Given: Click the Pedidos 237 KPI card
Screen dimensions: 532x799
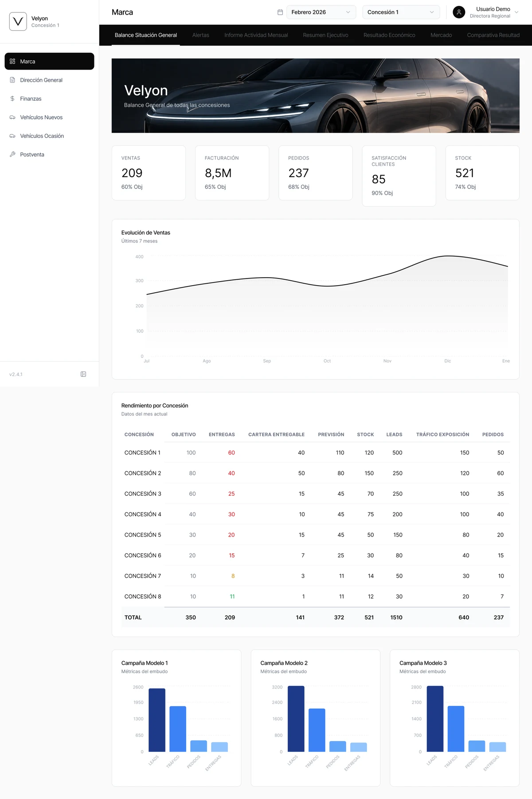Looking at the screenshot, I should [x=315, y=173].
